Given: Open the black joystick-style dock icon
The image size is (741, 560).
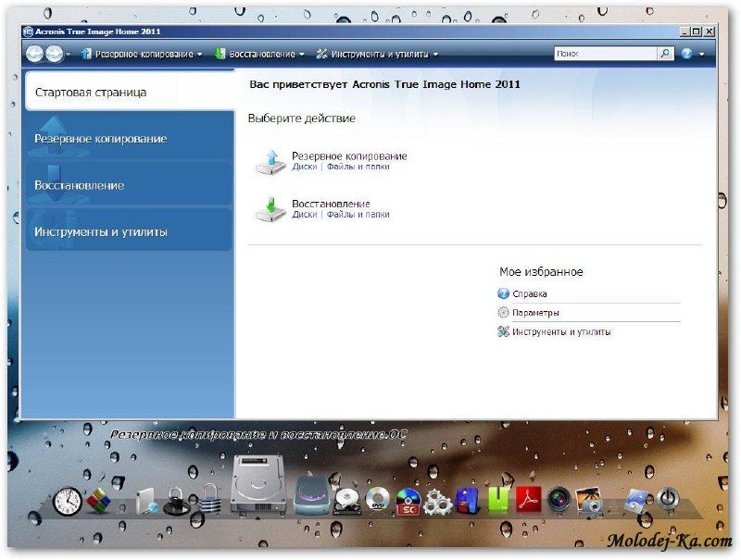Looking at the screenshot, I should coord(176,502).
